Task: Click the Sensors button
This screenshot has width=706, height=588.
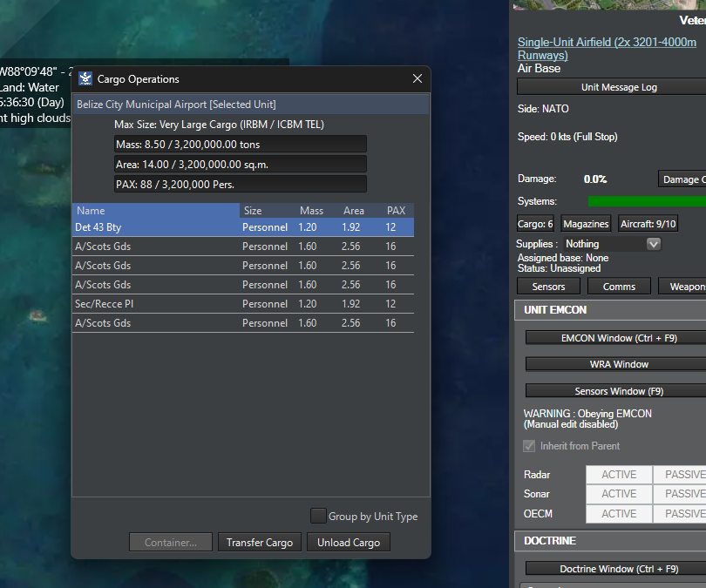Action: point(548,286)
